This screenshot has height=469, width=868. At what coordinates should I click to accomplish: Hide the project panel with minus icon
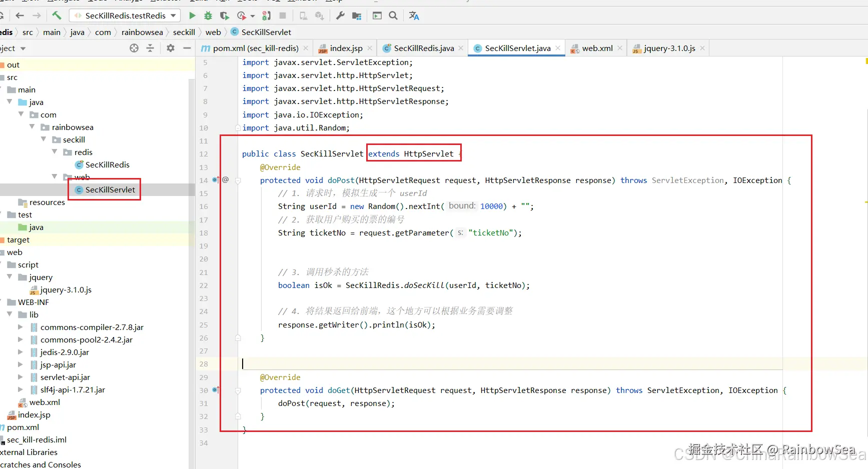tap(187, 48)
